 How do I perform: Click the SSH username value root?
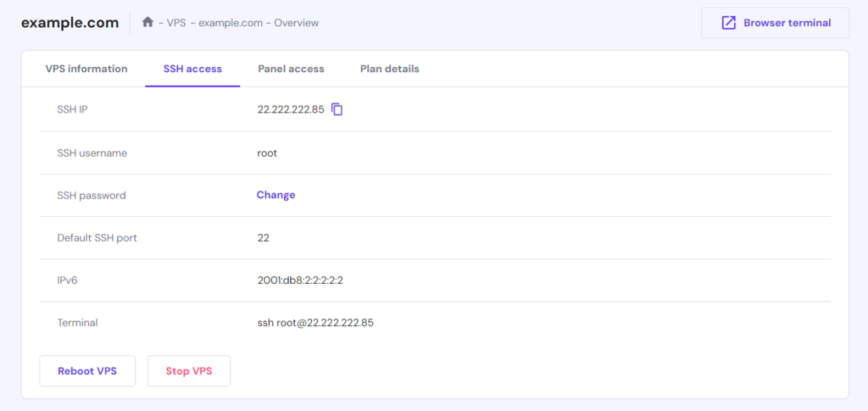click(267, 153)
